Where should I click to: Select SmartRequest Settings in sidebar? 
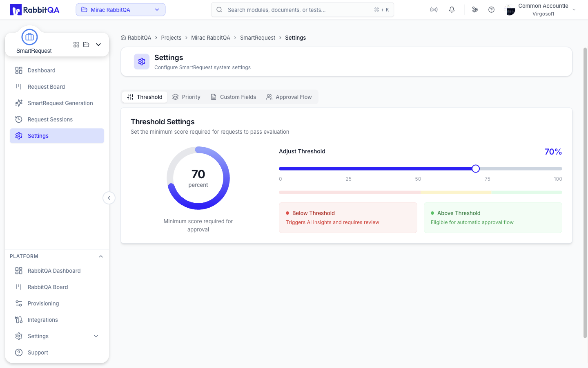tap(57, 136)
